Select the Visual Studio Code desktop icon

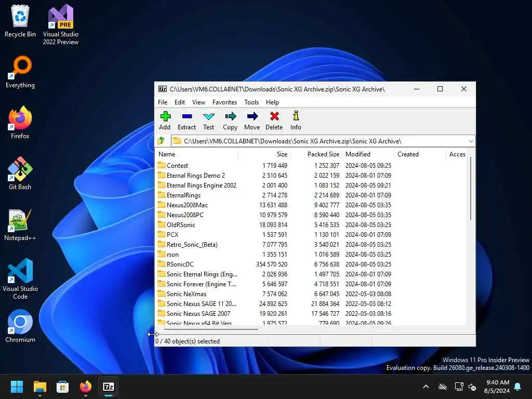(x=20, y=279)
